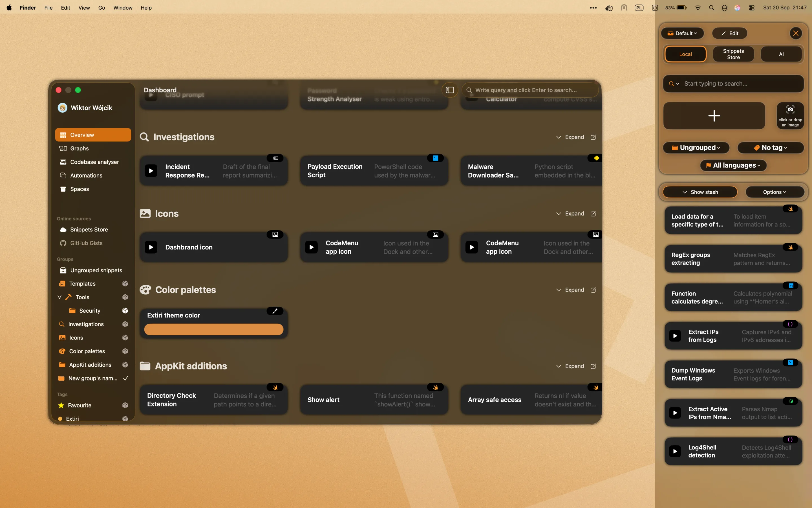Image resolution: width=812 pixels, height=508 pixels.
Task: Switch to the Snippets Store tab
Action: point(733,54)
